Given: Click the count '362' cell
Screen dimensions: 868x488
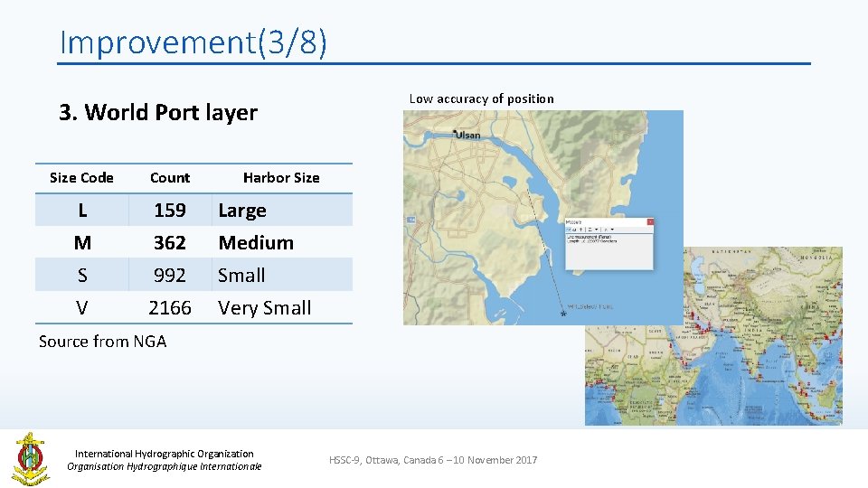Looking at the screenshot, I should (170, 242).
